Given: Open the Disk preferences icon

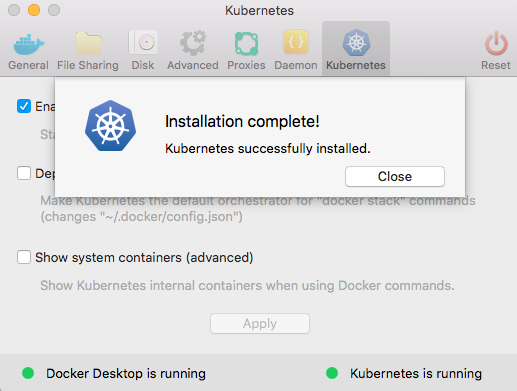Looking at the screenshot, I should click(x=143, y=42).
